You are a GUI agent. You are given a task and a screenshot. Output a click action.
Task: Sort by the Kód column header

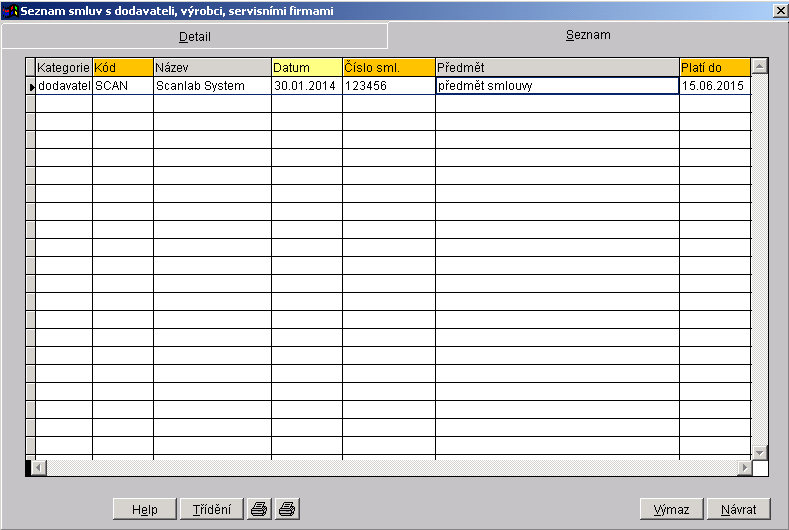tap(122, 67)
